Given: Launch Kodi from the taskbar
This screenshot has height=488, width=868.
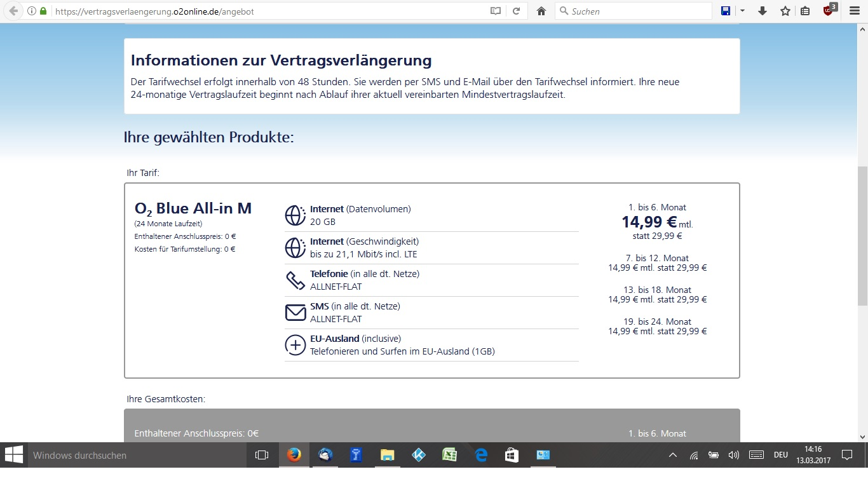Looking at the screenshot, I should pyautogui.click(x=418, y=455).
